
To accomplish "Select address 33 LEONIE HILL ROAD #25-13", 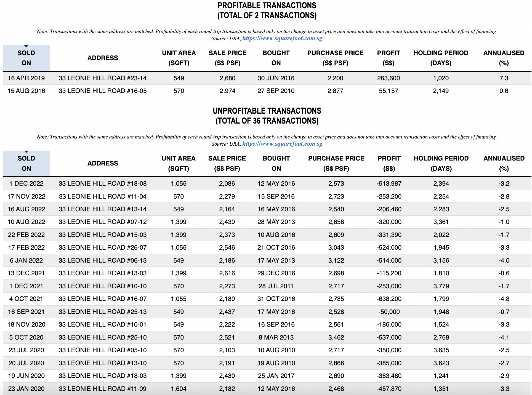I will click(103, 312).
